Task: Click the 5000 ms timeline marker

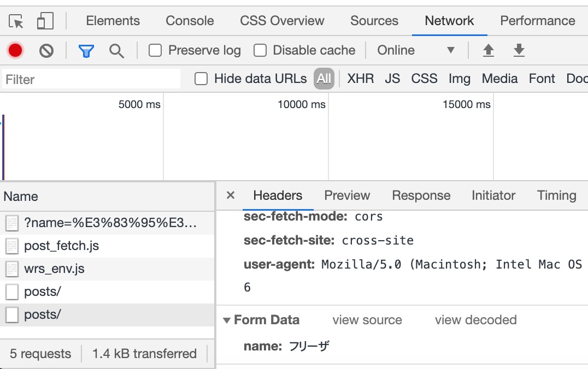Action: click(139, 104)
